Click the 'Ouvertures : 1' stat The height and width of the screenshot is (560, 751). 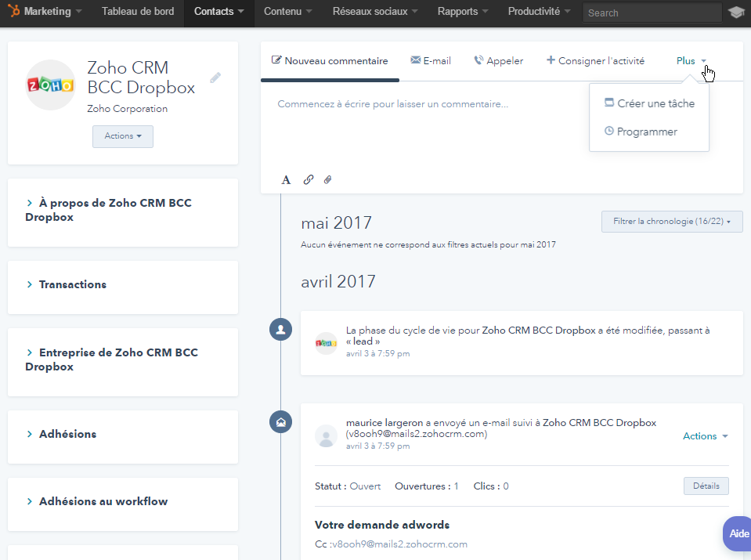[427, 486]
